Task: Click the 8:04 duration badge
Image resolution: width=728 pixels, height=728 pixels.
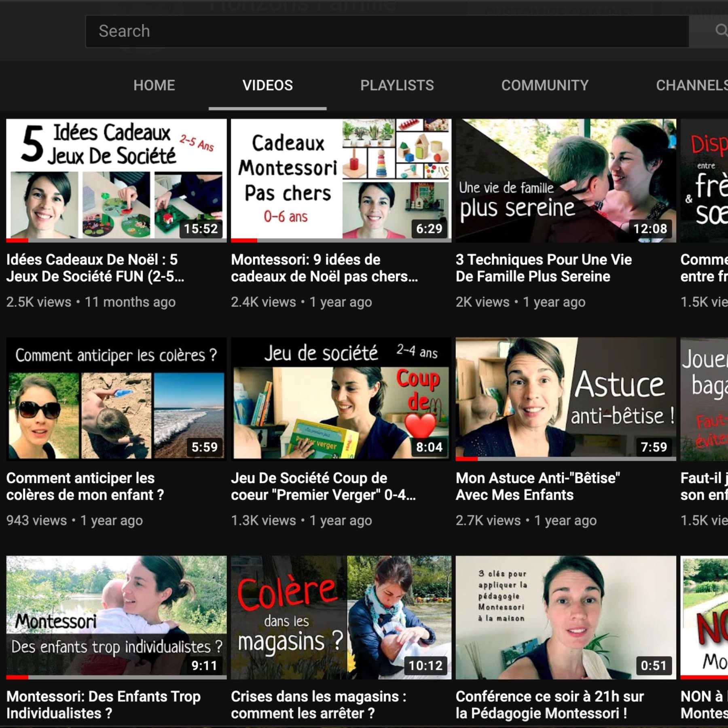Action: point(429,447)
